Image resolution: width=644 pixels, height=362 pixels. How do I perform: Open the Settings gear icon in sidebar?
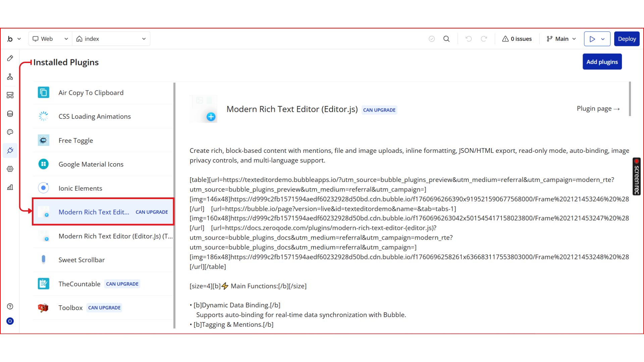(x=10, y=169)
